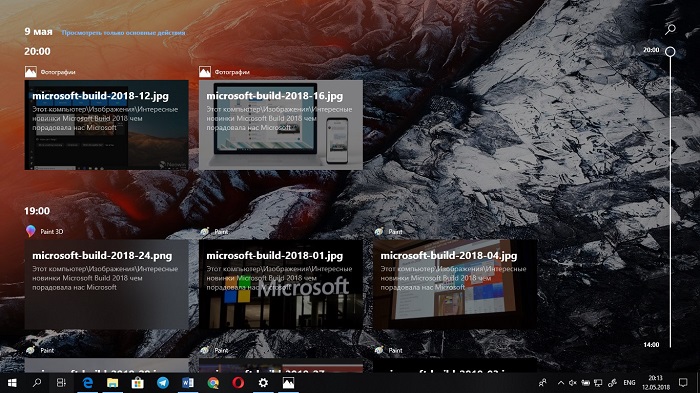Open the Action Center notifications icon
Screen dimensions: 700x393
[x=683, y=383]
